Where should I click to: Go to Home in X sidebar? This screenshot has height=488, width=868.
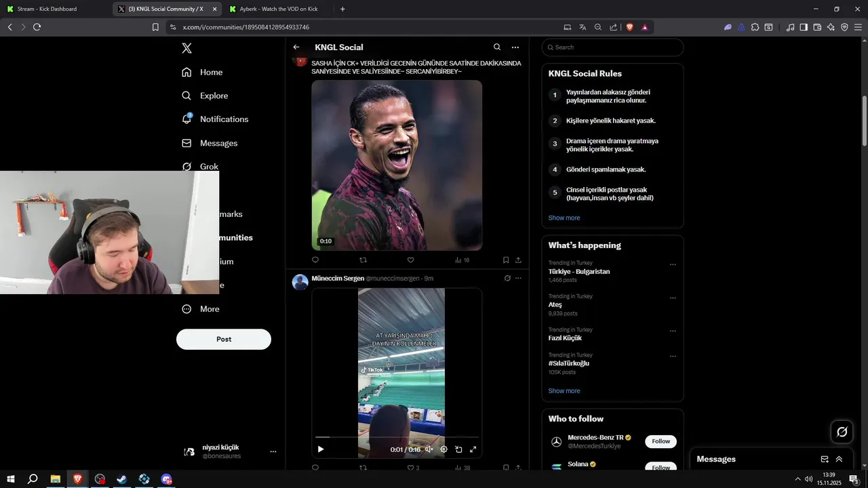tap(202, 72)
